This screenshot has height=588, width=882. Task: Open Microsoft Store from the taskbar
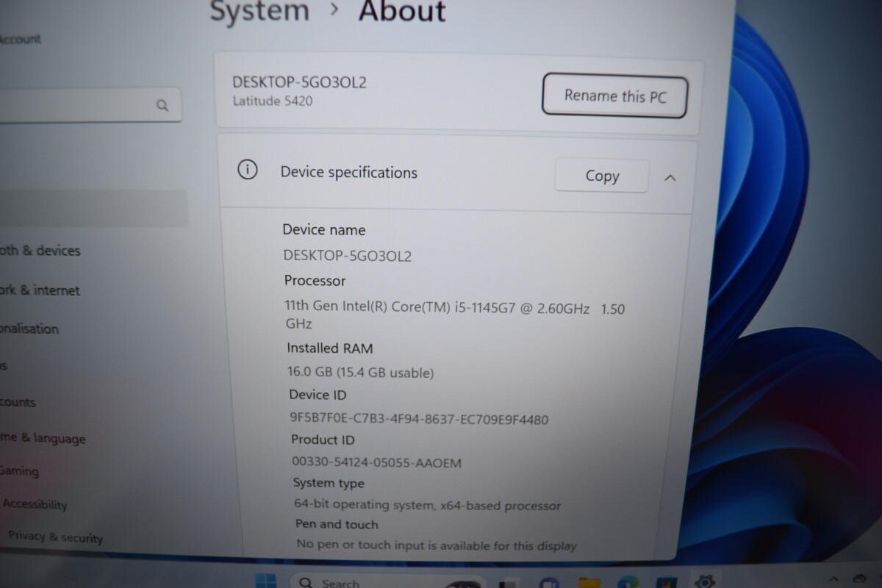[666, 582]
